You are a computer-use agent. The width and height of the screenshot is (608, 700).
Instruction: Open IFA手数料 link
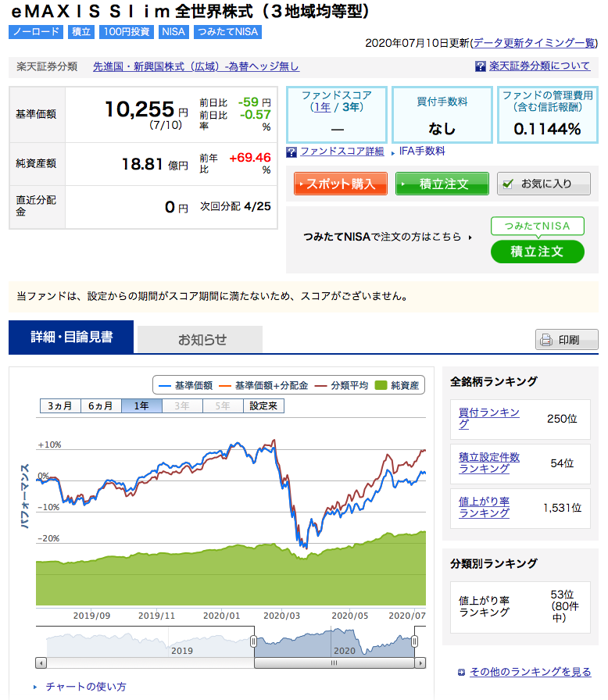422,152
